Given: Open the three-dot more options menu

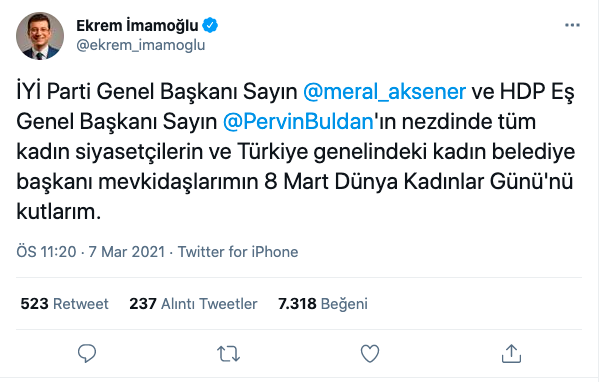Looking at the screenshot, I should pos(572,26).
